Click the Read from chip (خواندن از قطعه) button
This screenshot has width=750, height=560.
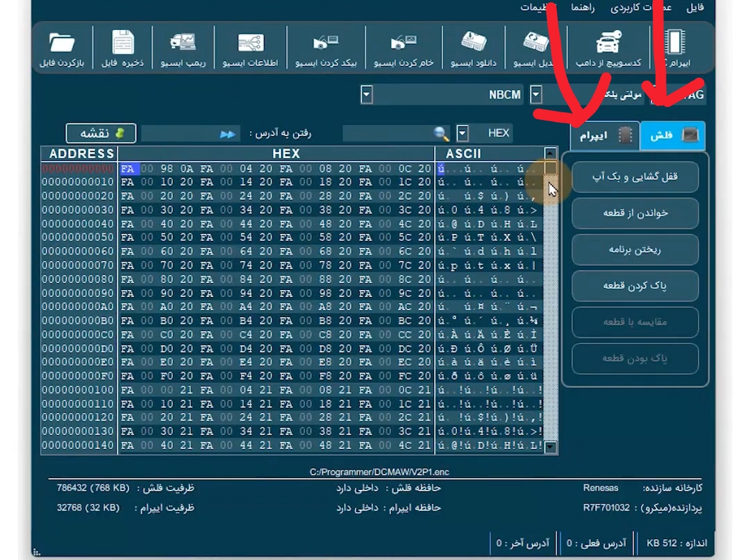pyautogui.click(x=635, y=213)
